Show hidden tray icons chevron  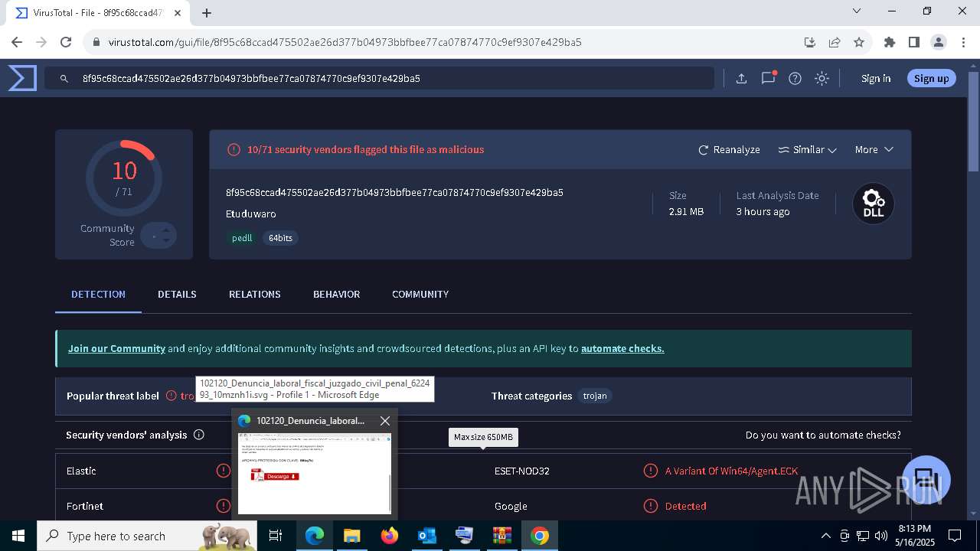pos(825,536)
